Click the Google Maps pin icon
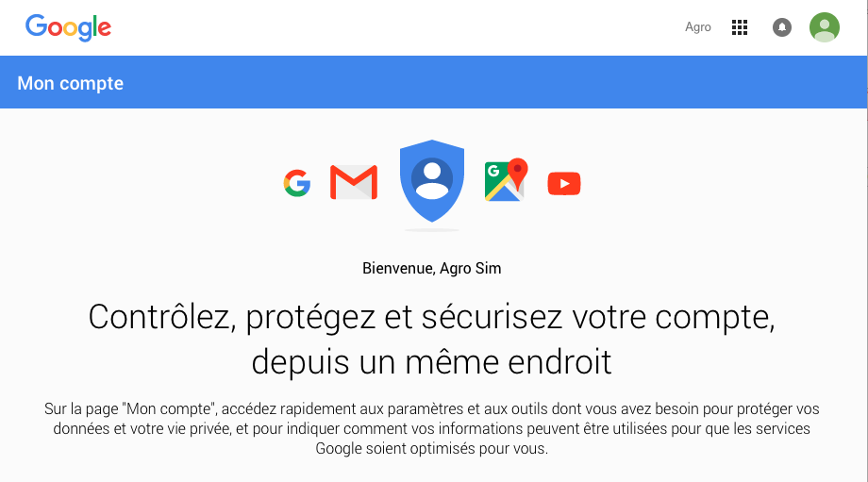The width and height of the screenshot is (868, 482). point(506,180)
